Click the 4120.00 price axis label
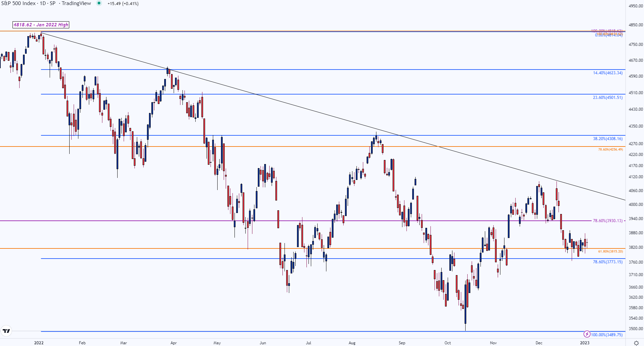Image resolution: width=644 pixels, height=346 pixels. [636, 177]
